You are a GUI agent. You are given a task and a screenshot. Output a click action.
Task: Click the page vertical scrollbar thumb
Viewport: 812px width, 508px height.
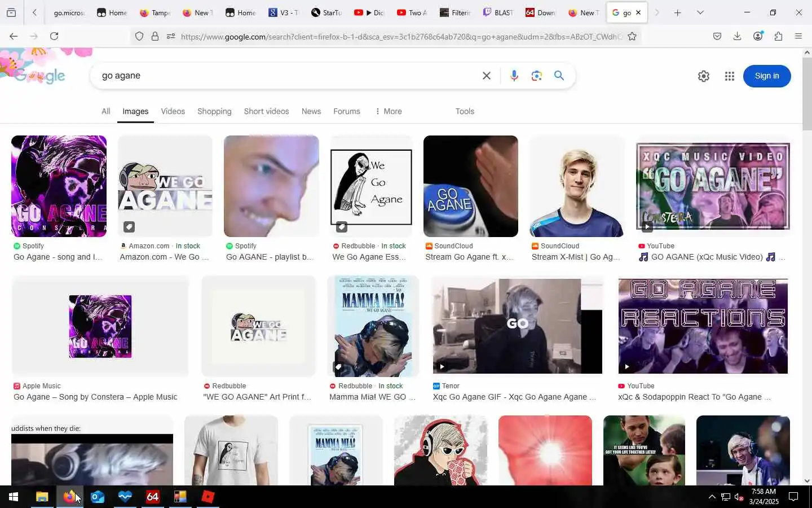pos(807,94)
